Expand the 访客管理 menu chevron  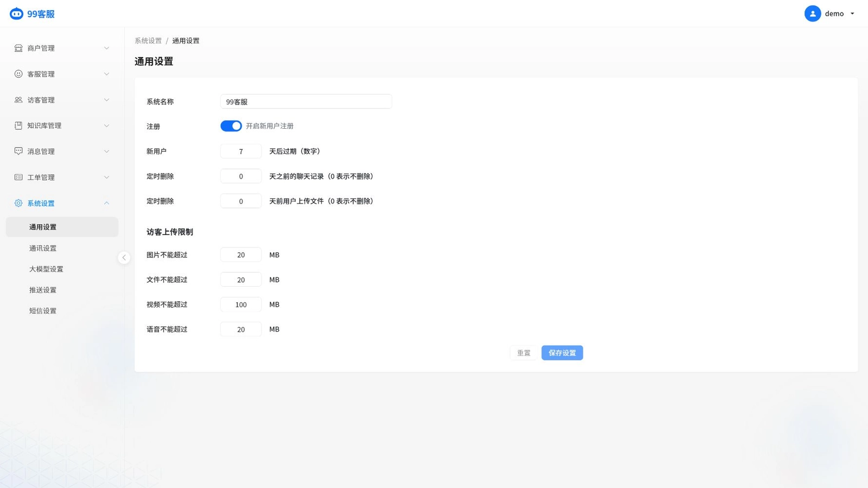106,100
